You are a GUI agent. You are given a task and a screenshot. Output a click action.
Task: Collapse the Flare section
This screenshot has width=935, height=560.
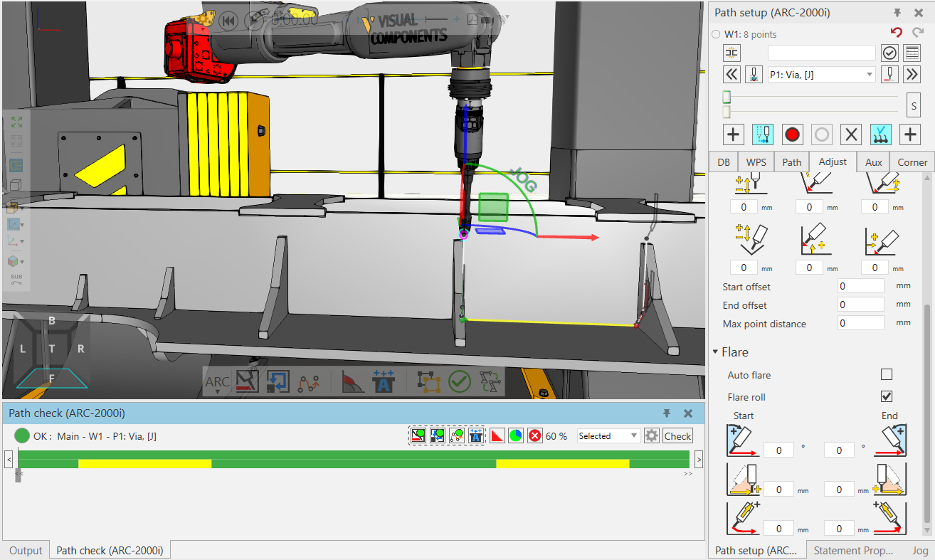(716, 351)
